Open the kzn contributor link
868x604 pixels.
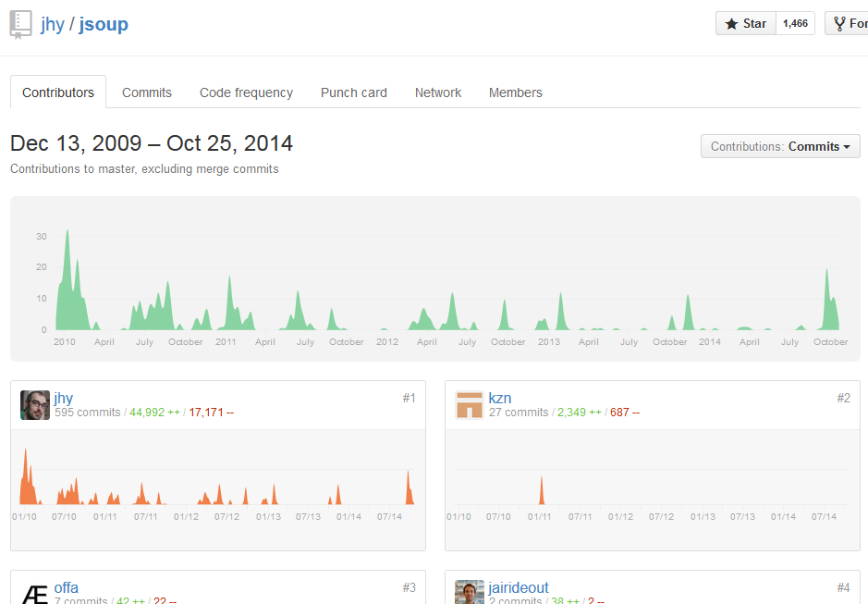500,398
